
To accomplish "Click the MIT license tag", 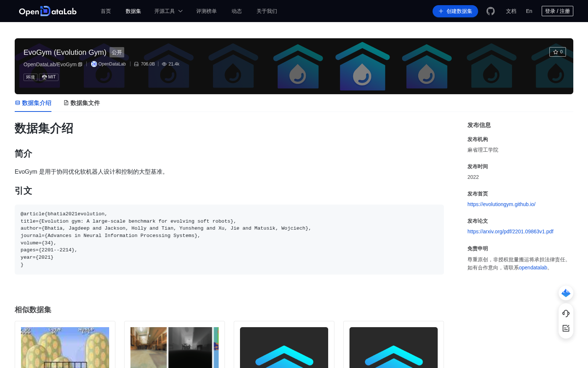I will (x=49, y=77).
